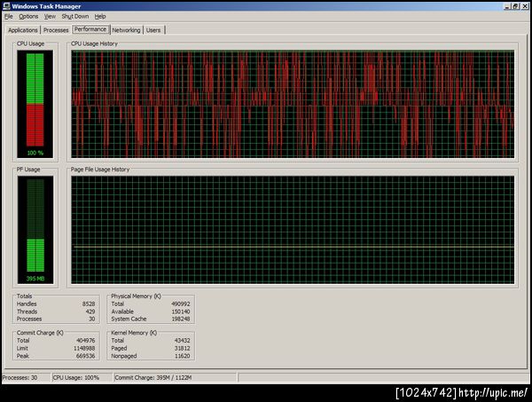Click the 100 % CPU usage readout
Image resolution: width=532 pixels, height=402 pixels.
(x=35, y=154)
